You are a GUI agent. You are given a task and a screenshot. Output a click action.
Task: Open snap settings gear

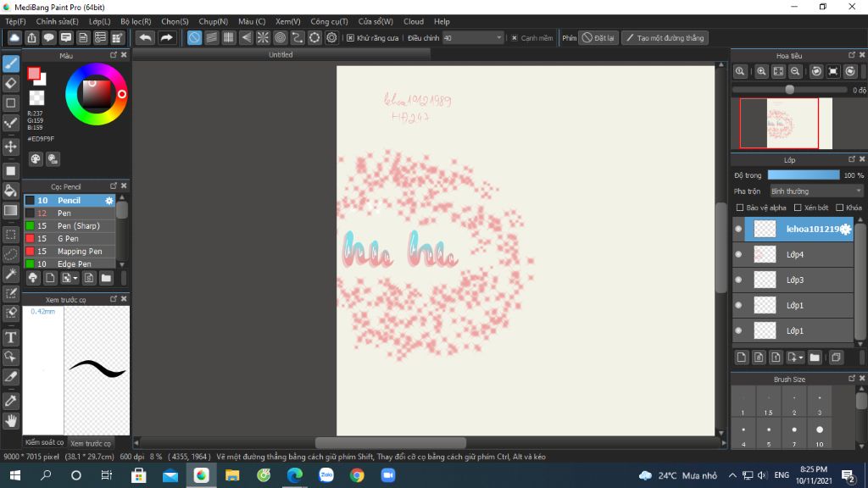point(331,37)
